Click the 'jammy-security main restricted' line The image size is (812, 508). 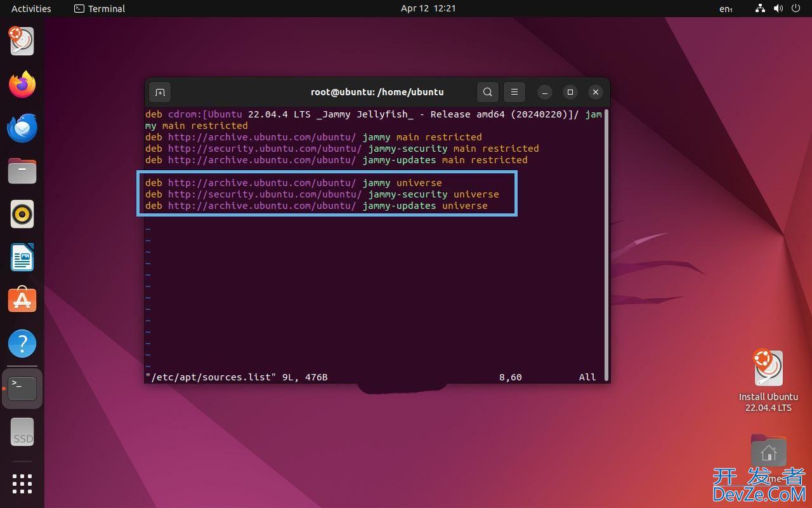coord(342,149)
